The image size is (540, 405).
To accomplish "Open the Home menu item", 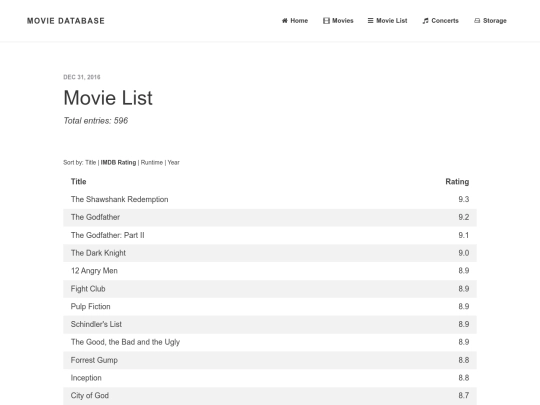I will pyautogui.click(x=295, y=21).
